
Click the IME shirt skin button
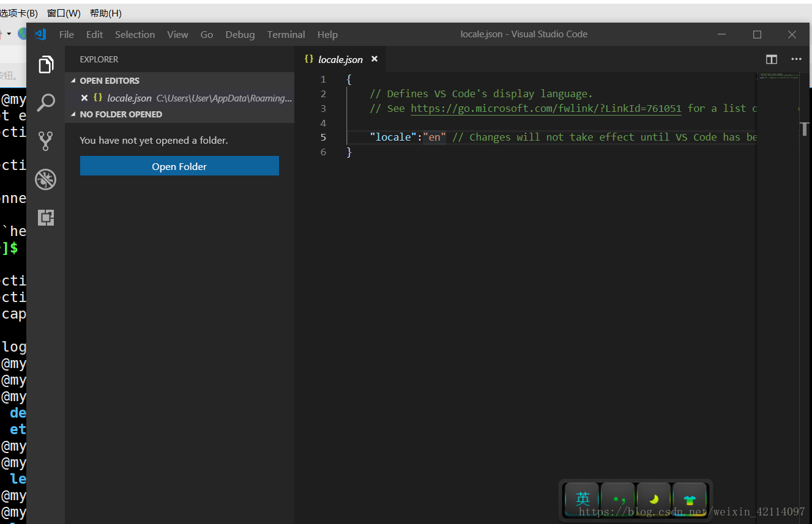[x=690, y=499]
